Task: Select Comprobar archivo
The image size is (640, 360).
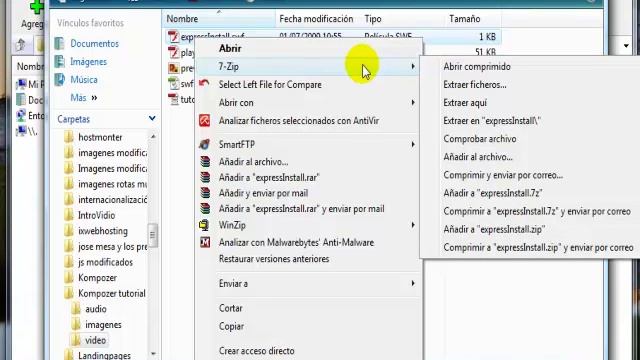Action: (480, 139)
